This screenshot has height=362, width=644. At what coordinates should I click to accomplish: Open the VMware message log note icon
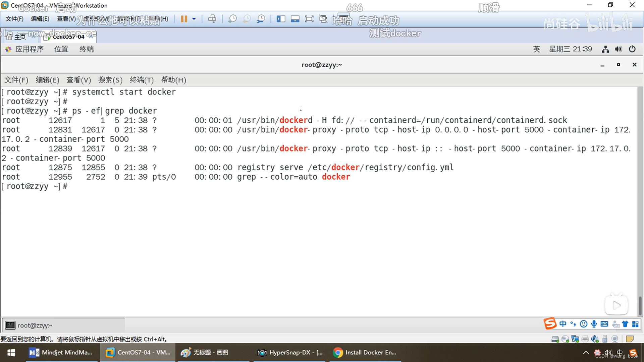point(630,339)
